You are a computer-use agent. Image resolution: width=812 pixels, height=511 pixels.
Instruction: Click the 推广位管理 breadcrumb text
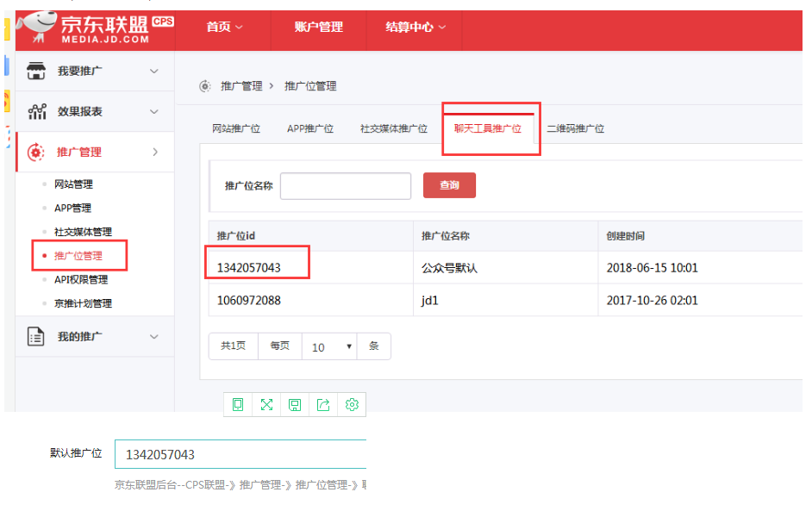[310, 86]
